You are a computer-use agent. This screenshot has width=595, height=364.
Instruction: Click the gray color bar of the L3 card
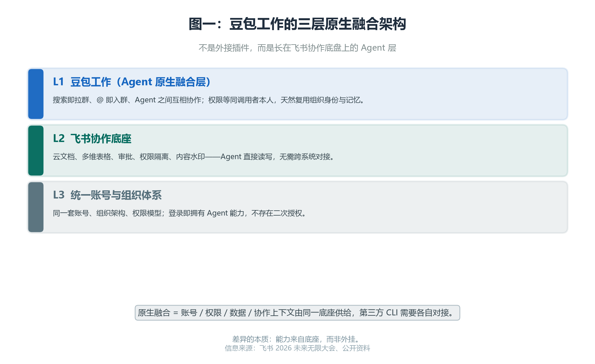36,207
